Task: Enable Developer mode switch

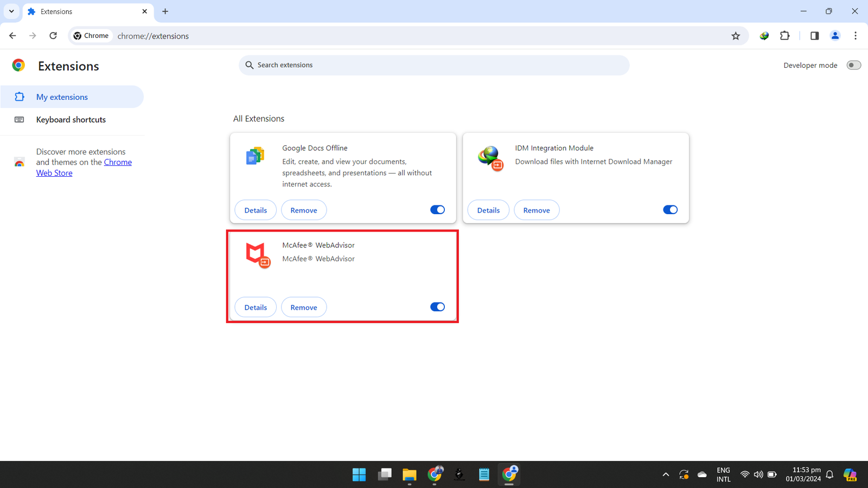Action: (x=853, y=65)
